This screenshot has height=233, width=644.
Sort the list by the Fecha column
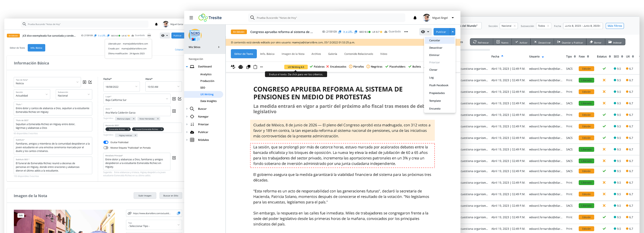tap(497, 56)
